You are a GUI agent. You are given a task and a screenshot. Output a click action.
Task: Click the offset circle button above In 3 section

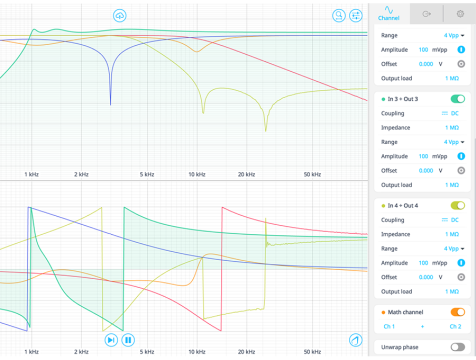pyautogui.click(x=461, y=64)
